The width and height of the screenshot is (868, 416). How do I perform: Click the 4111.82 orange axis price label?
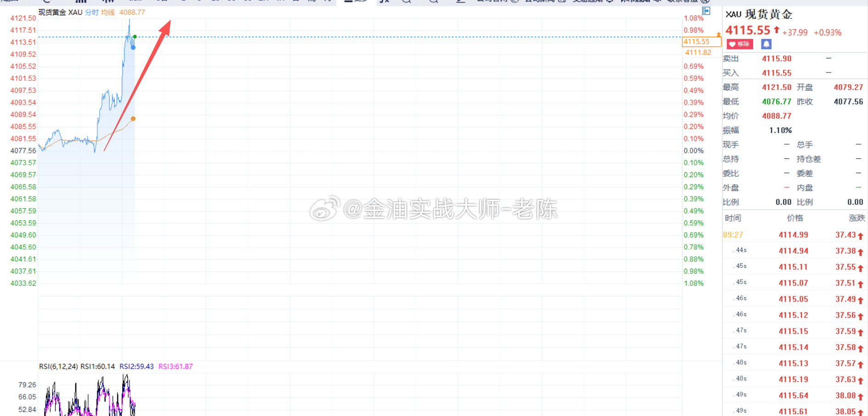point(698,52)
